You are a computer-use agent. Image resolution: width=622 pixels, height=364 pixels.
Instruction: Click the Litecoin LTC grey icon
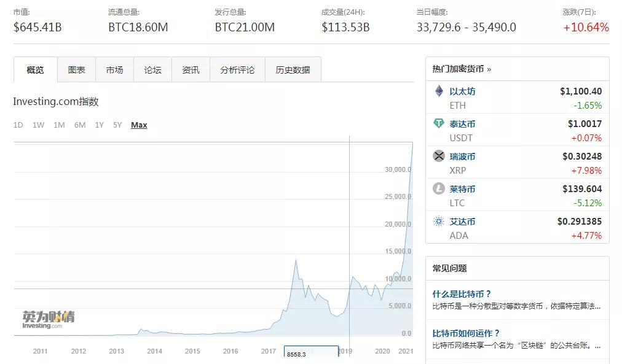439,188
